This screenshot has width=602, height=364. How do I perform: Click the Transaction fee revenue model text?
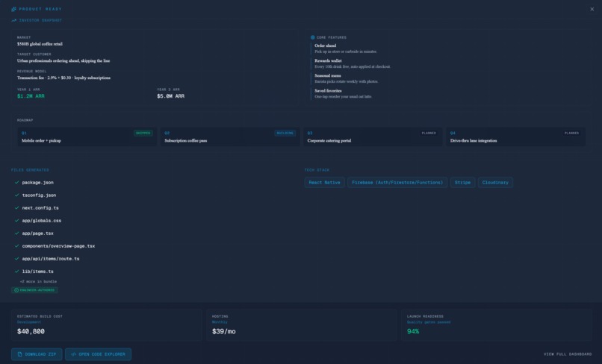click(x=63, y=78)
